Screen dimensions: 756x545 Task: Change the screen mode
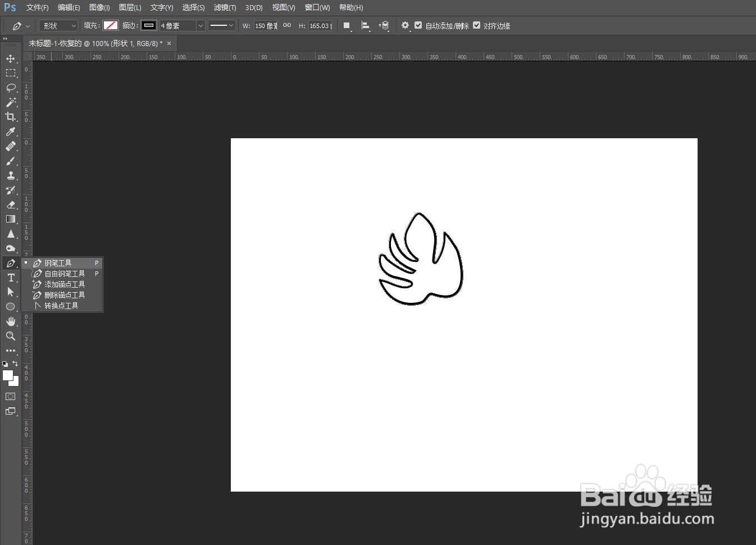pos(11,411)
